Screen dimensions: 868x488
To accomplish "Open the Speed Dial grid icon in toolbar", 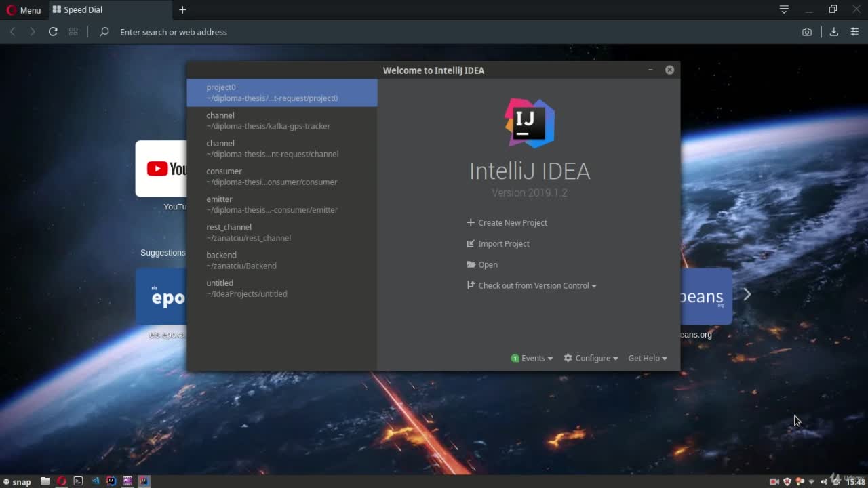I will [x=73, y=32].
